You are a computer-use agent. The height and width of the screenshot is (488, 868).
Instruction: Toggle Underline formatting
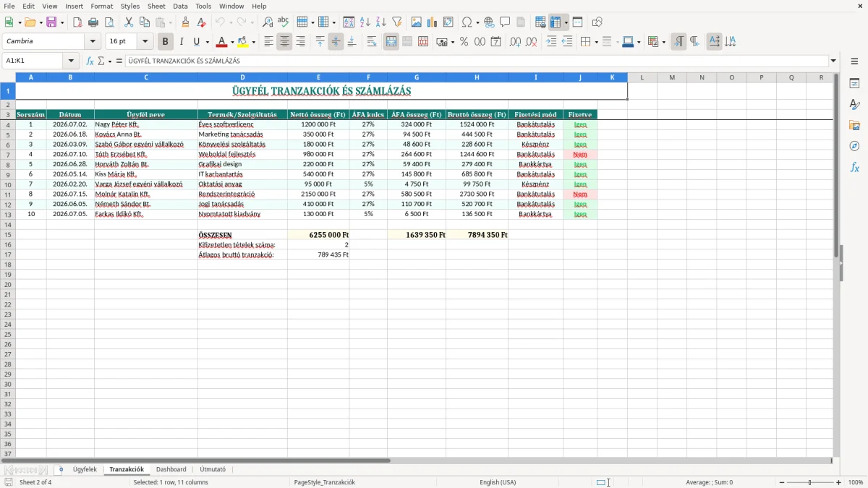click(196, 42)
